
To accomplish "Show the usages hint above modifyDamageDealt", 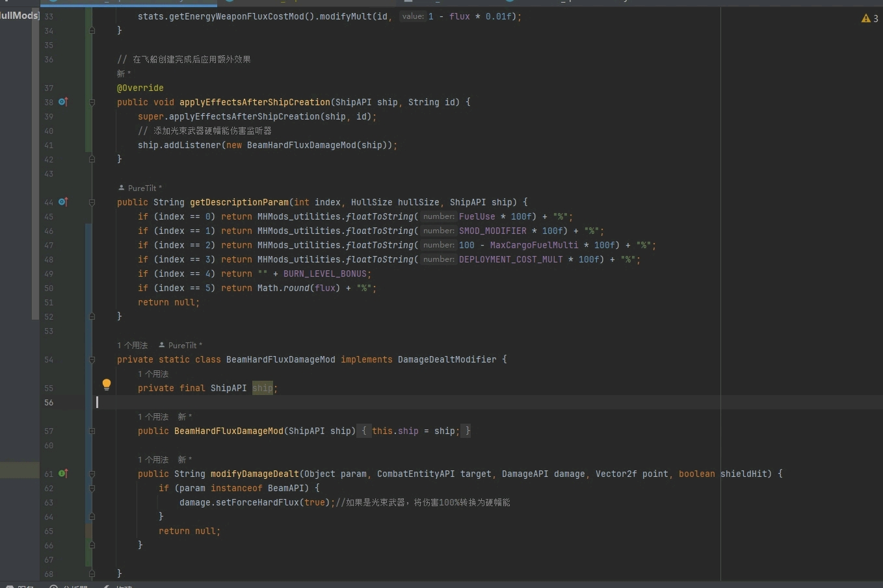I will pyautogui.click(x=153, y=459).
